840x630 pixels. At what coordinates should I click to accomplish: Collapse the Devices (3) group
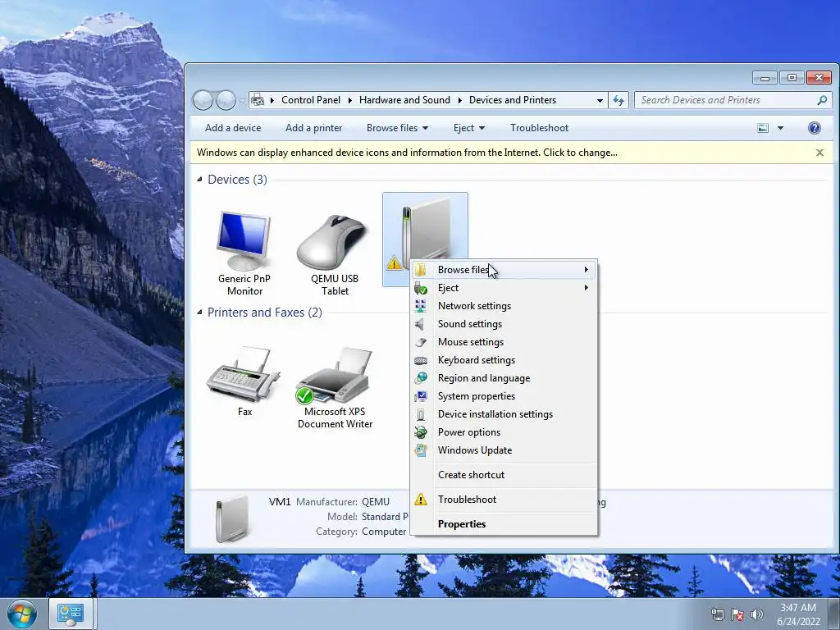click(x=200, y=180)
